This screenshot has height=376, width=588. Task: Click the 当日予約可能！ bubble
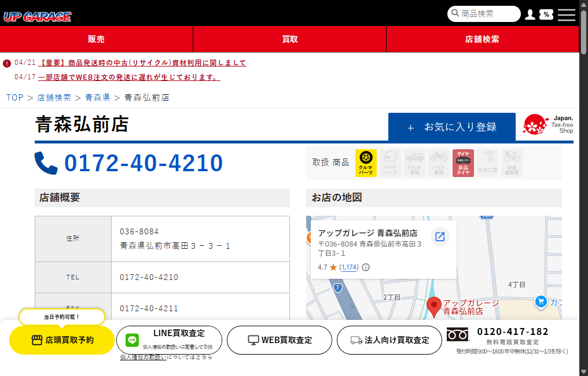click(x=62, y=317)
